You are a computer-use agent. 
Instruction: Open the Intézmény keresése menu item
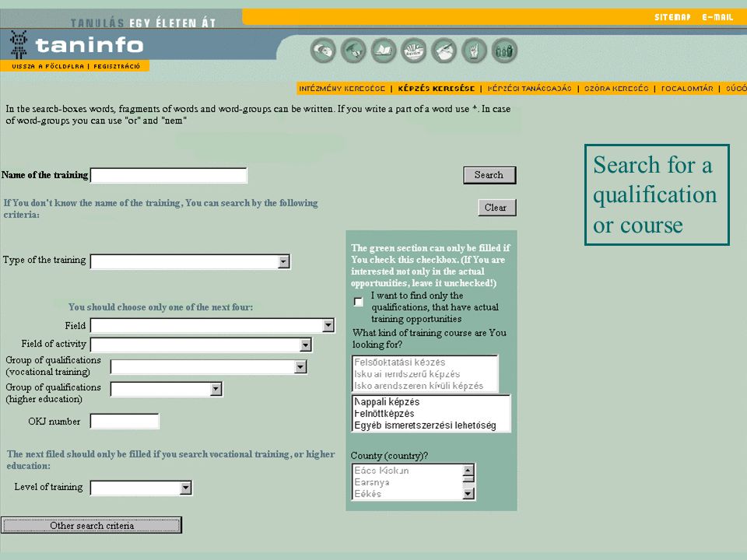pos(342,89)
